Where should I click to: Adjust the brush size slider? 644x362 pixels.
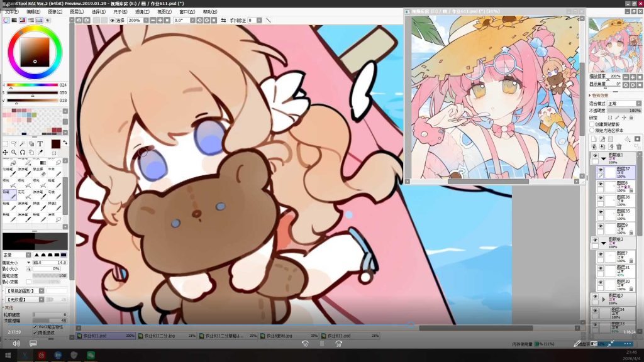click(x=50, y=262)
